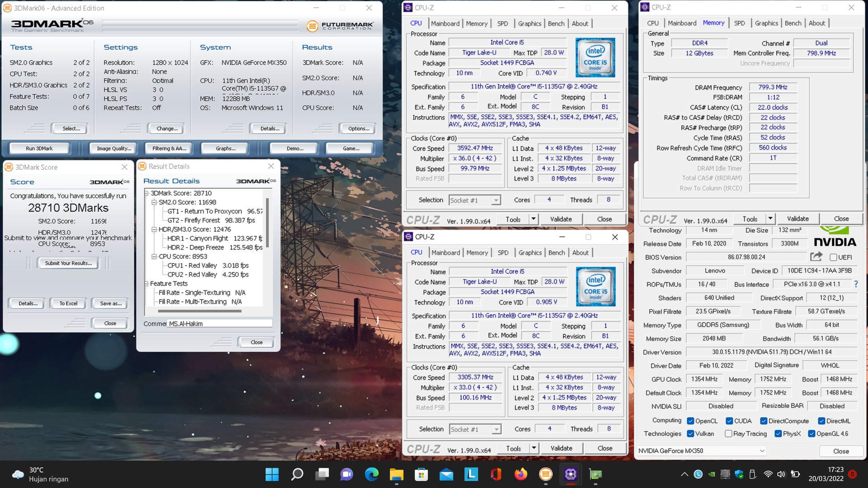This screenshot has width=868, height=488.
Task: Open the Windows Start menu
Action: [272, 474]
